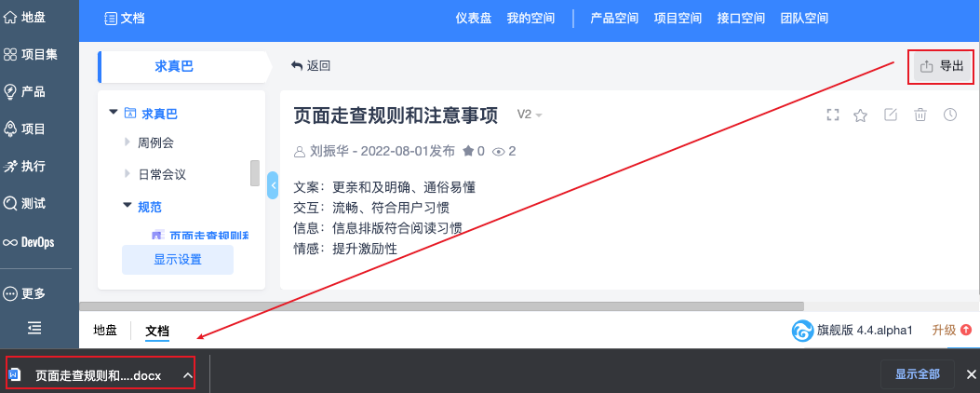
Task: Click 显示全部 in downloads bar
Action: pyautogui.click(x=917, y=374)
